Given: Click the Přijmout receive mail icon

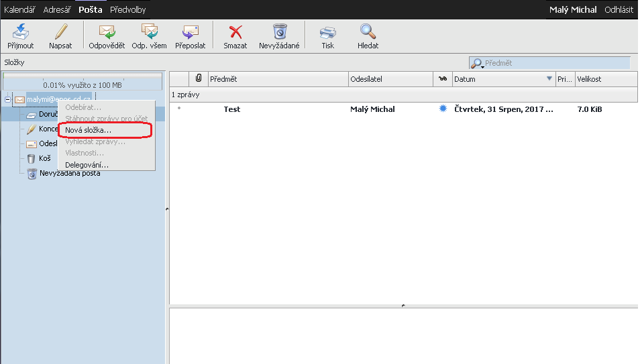Looking at the screenshot, I should (x=20, y=32).
